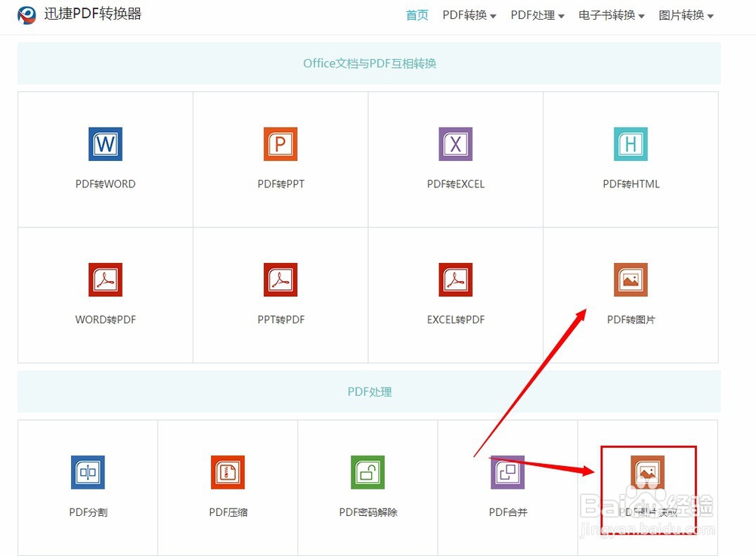The image size is (756, 556).
Task: Go to the 首页 tab
Action: point(417,15)
